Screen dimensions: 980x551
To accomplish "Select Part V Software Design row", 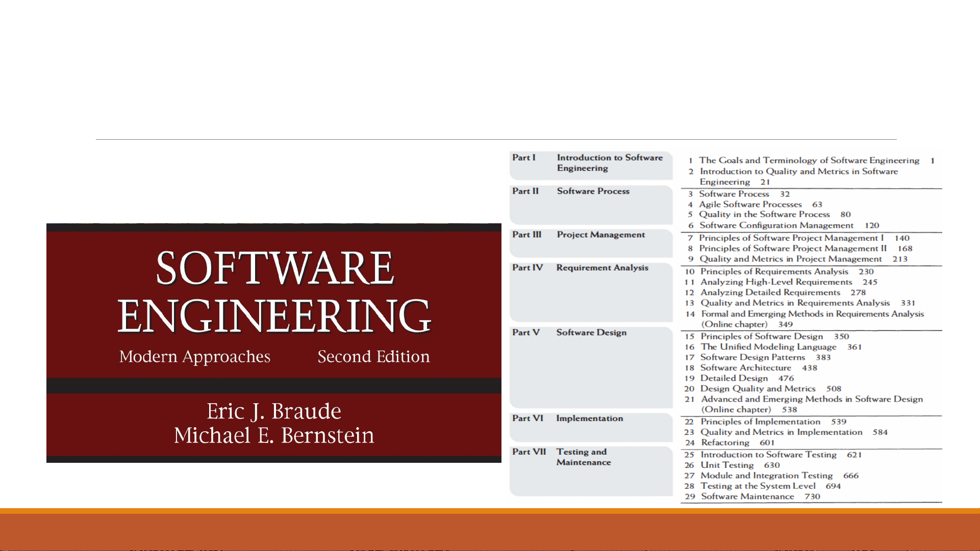I will (591, 333).
